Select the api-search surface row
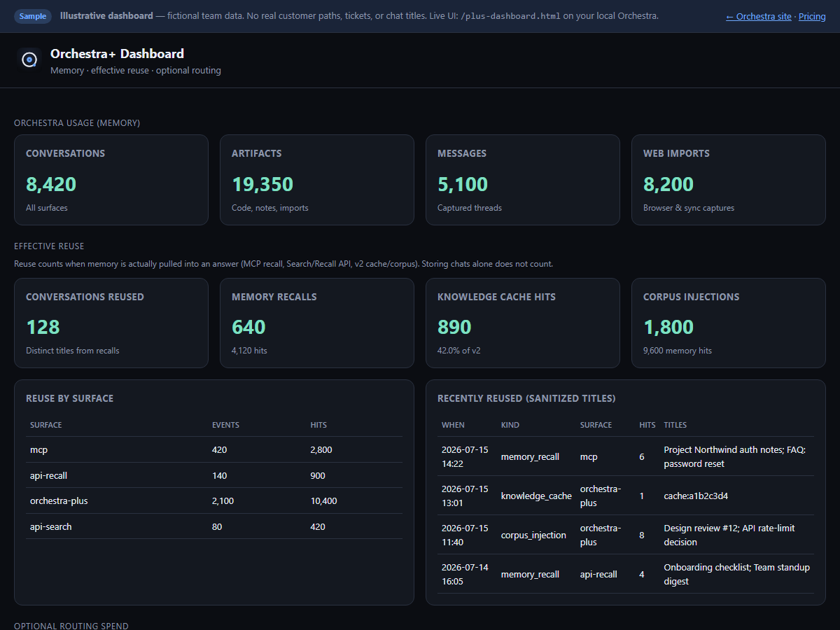Screen dimensions: 840x630 [214, 526]
